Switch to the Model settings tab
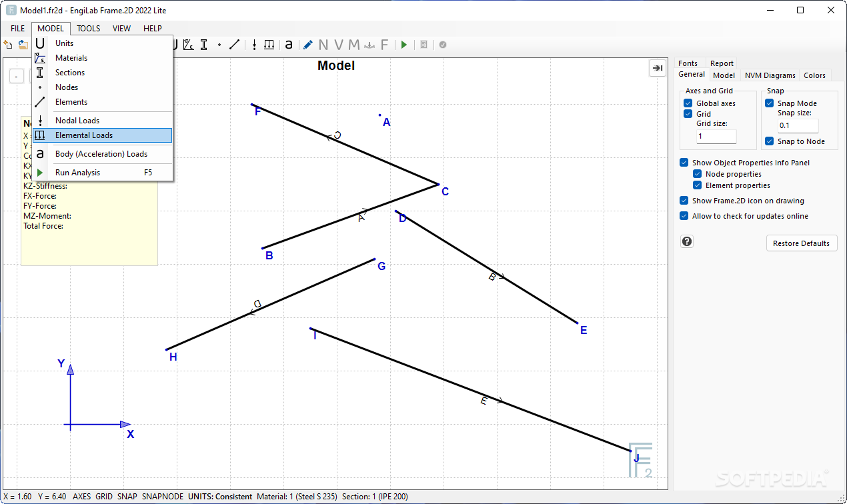Image resolution: width=847 pixels, height=504 pixels. [x=724, y=75]
